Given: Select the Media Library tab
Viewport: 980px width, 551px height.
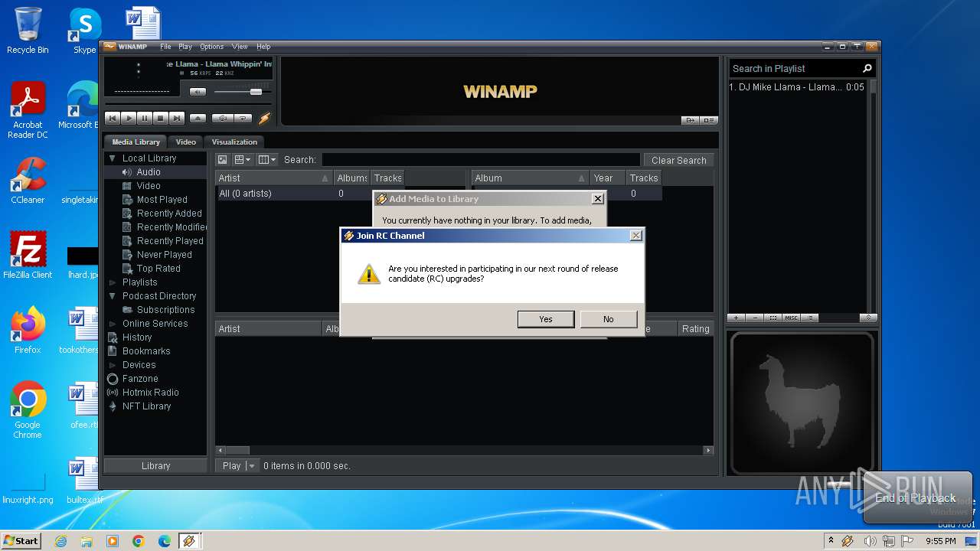Looking at the screenshot, I should pos(136,142).
